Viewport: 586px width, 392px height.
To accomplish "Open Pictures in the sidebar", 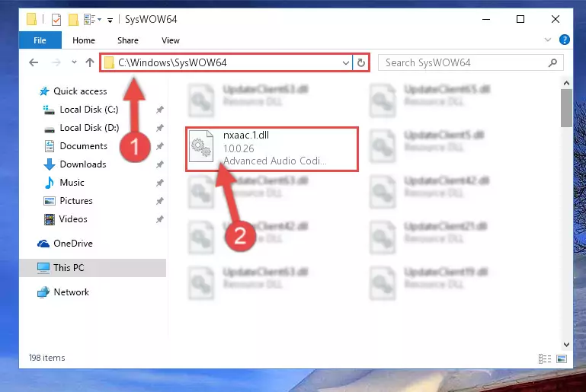I will [x=76, y=201].
